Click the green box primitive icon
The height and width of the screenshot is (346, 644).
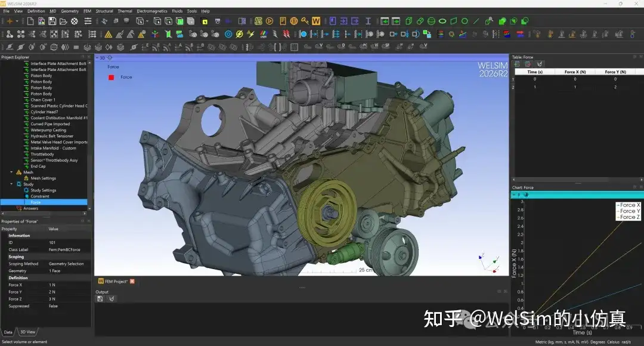(408, 21)
